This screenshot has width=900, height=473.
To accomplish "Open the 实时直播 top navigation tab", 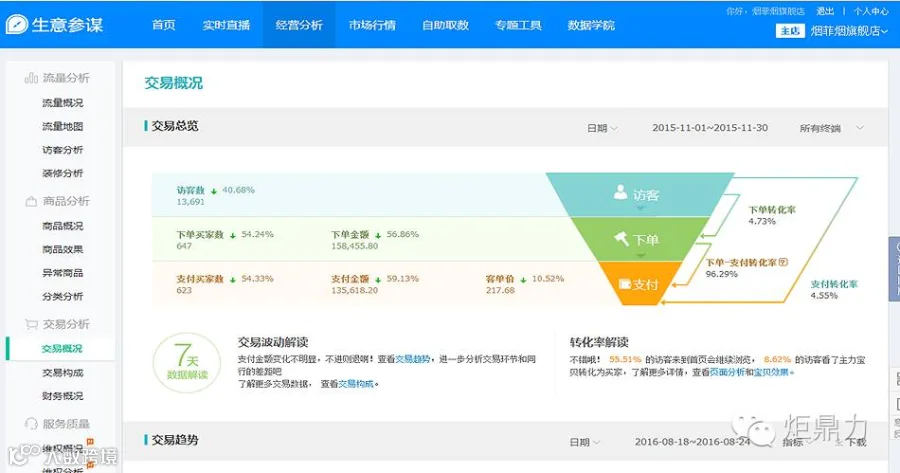I will tap(226, 25).
